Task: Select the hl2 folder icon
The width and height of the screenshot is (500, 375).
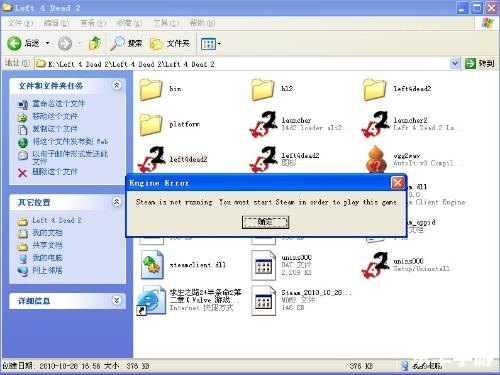Action: (x=263, y=89)
